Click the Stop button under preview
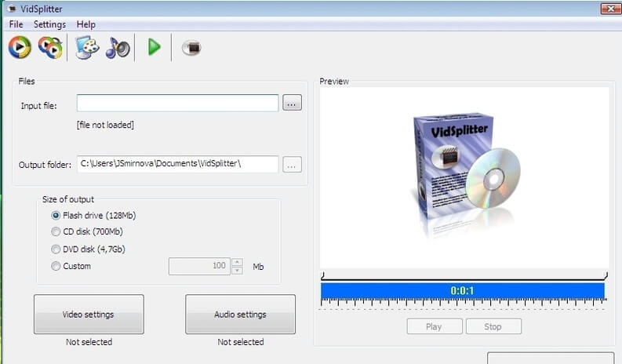The width and height of the screenshot is (622, 364). click(x=493, y=326)
